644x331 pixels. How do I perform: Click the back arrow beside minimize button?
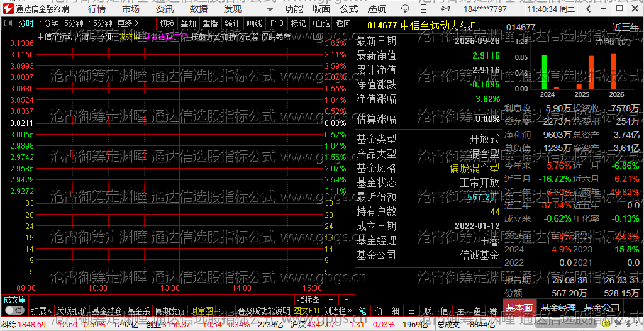point(589,9)
